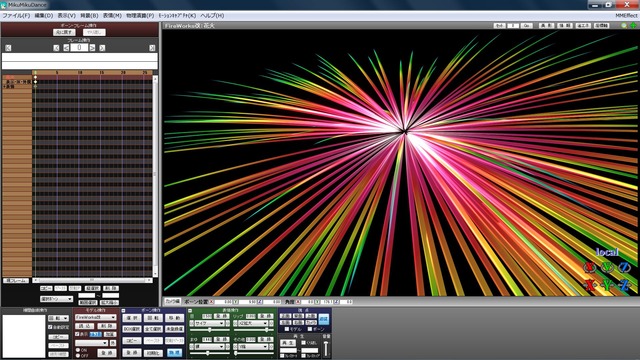Click the green Y rotation axis icon
Image resolution: width=640 pixels, height=360 pixels.
pos(607,267)
